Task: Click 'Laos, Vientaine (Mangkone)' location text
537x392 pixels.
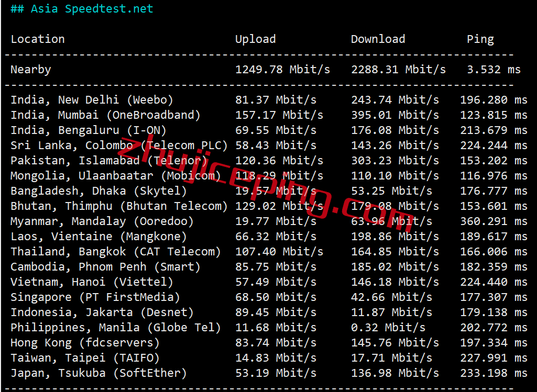Action: point(98,237)
